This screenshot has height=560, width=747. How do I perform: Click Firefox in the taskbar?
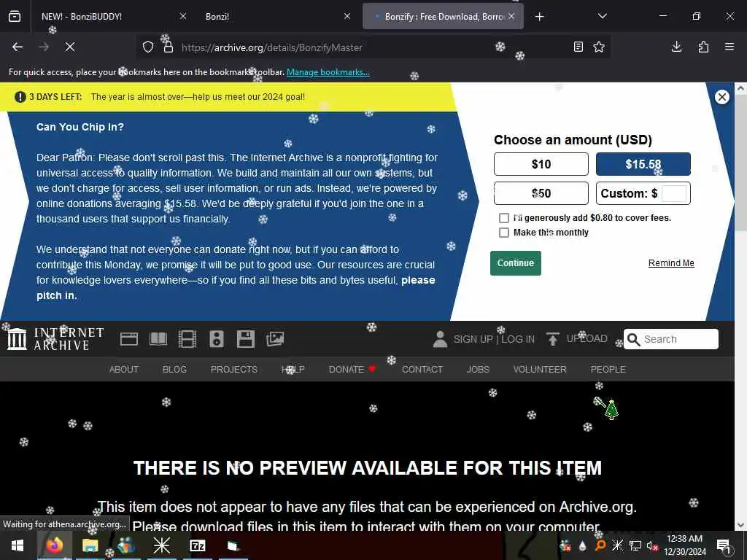pyautogui.click(x=54, y=545)
